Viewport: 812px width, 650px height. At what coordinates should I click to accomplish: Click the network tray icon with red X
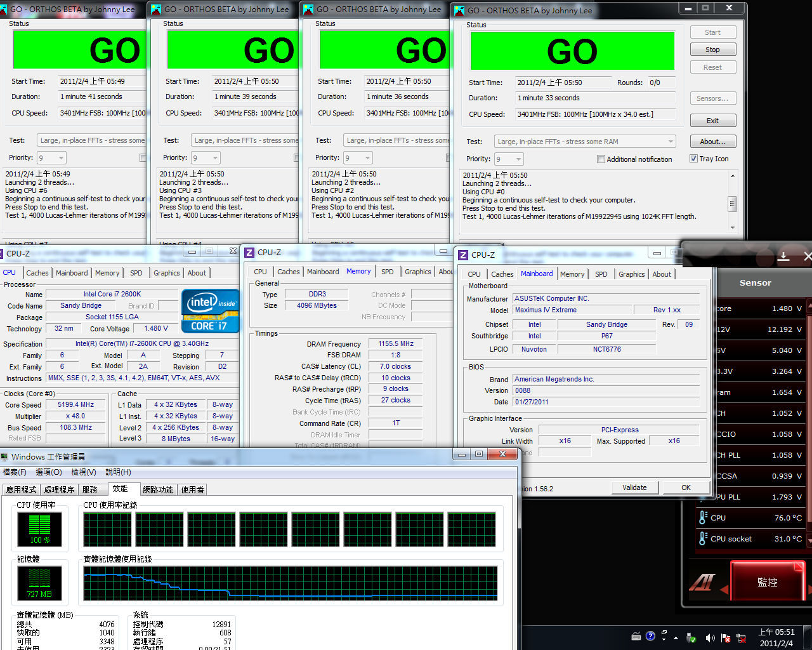click(x=740, y=638)
